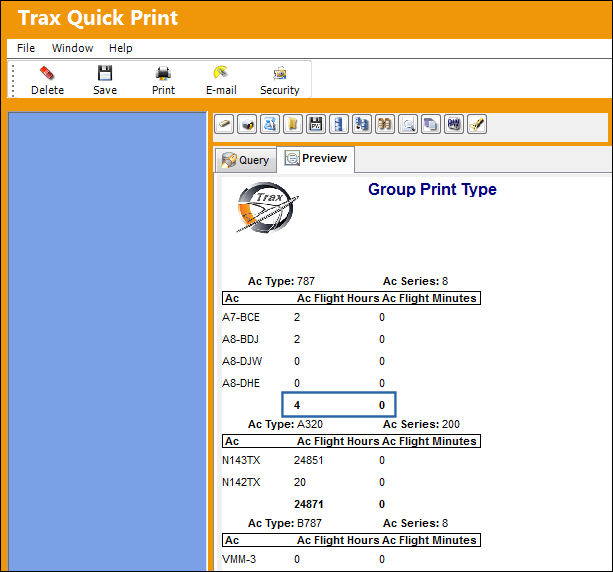613x572 pixels.
Task: Click 'Ac Series: 200' label
Action: 421,424
